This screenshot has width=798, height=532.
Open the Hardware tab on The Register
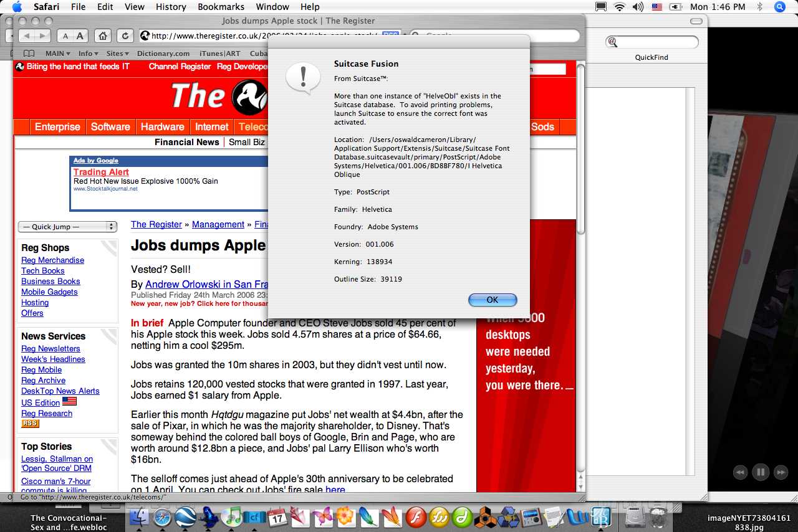pos(162,126)
